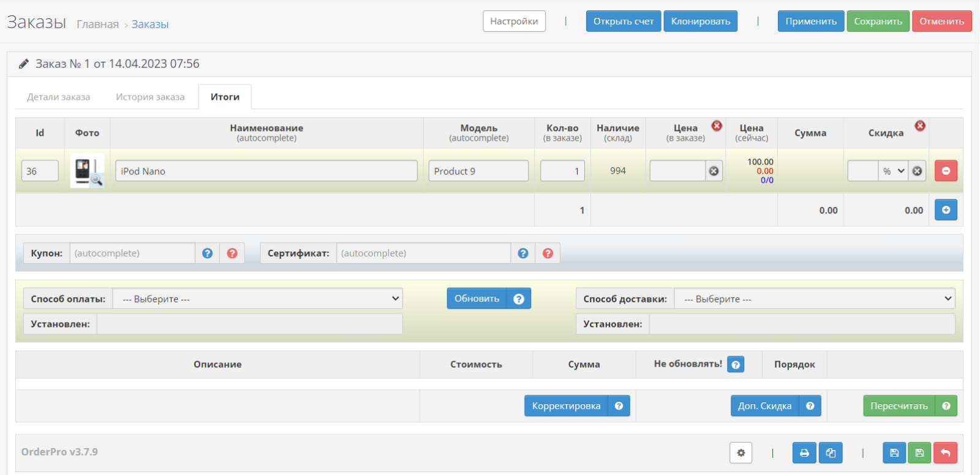Viewport: 980px width, 475px height.
Task: Click help icon on Доп. Скидка button
Action: tap(810, 406)
